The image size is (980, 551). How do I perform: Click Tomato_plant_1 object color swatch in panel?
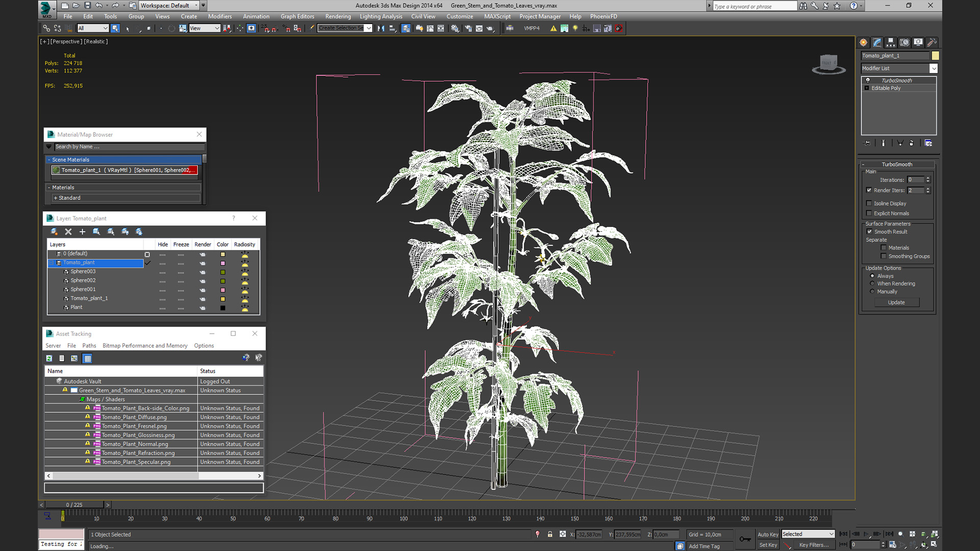click(x=935, y=56)
